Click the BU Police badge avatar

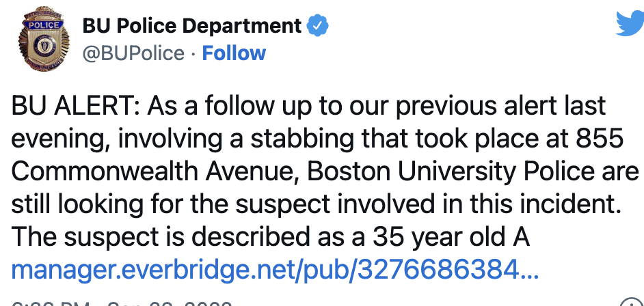tap(44, 42)
